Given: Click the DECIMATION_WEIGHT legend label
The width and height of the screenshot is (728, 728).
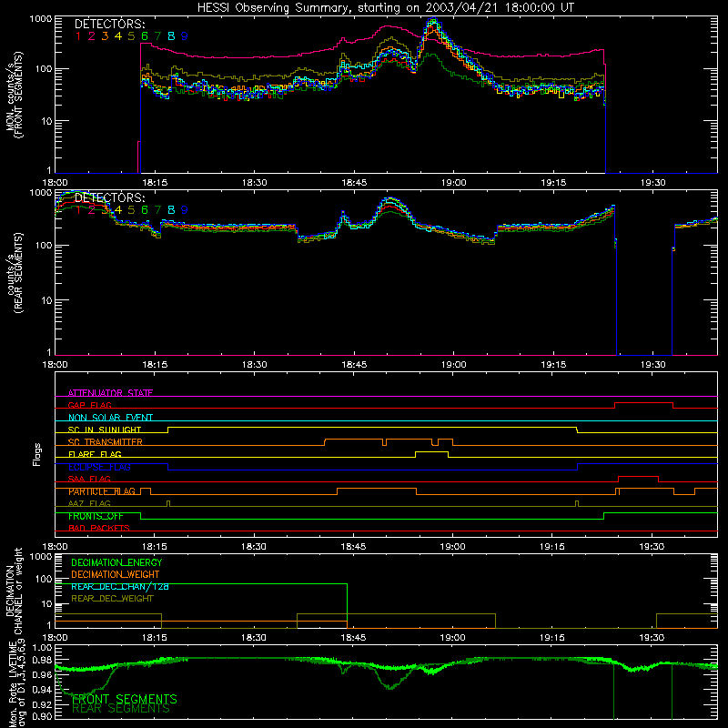Looking at the screenshot, I should 116,574.
